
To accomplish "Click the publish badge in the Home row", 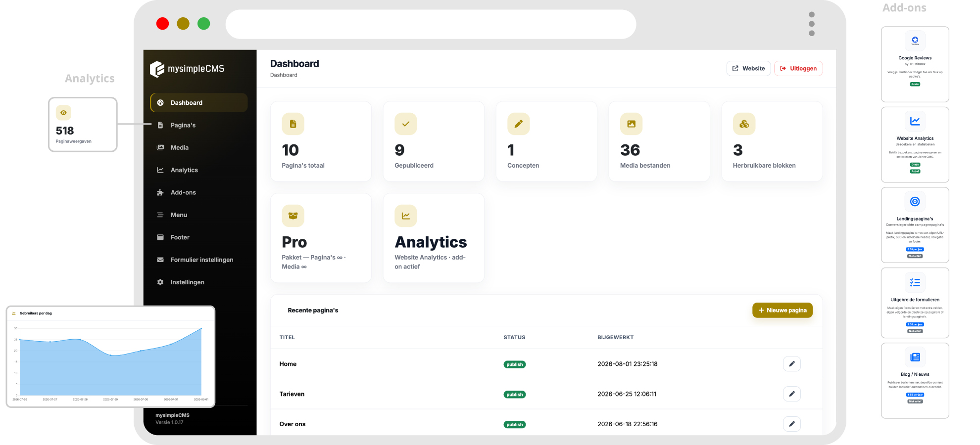I will 515,364.
